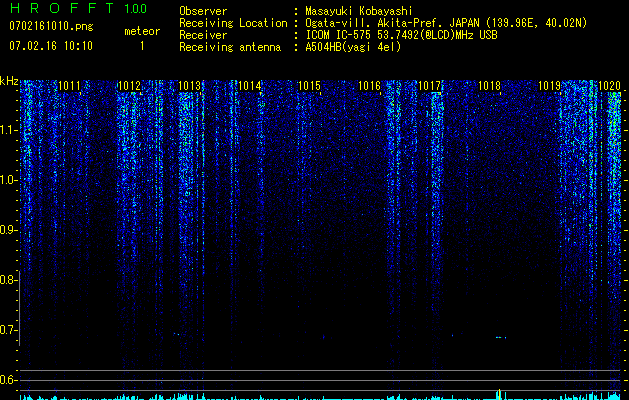
Task: Select observer name Masayuki Kobayashi
Action: (x=359, y=11)
